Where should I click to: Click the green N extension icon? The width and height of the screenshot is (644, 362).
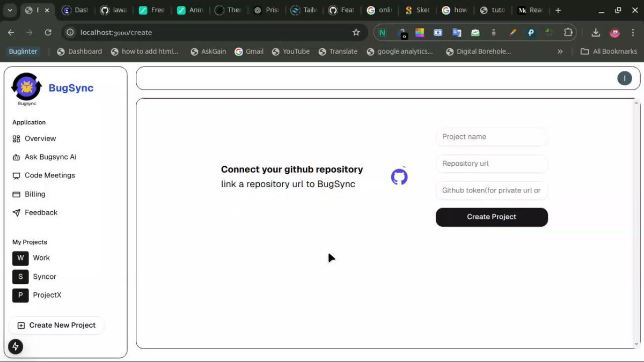[382, 32]
